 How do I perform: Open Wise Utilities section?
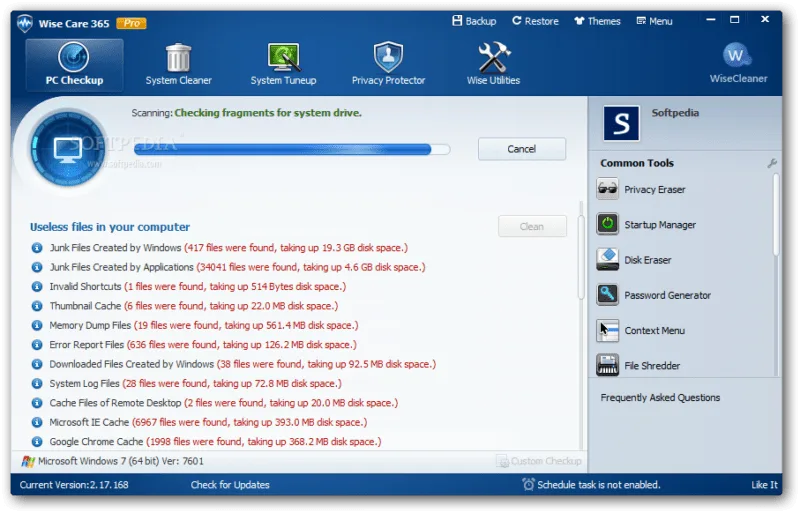pos(493,65)
